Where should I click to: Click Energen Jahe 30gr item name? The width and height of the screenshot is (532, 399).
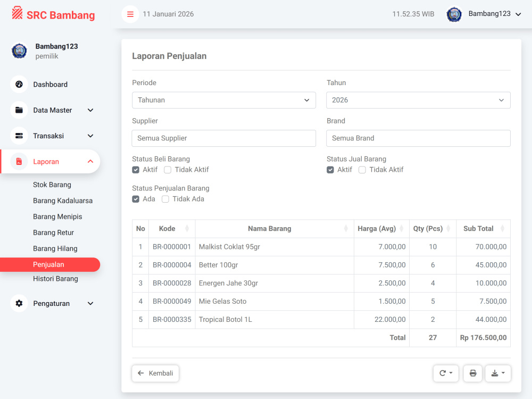[228, 283]
